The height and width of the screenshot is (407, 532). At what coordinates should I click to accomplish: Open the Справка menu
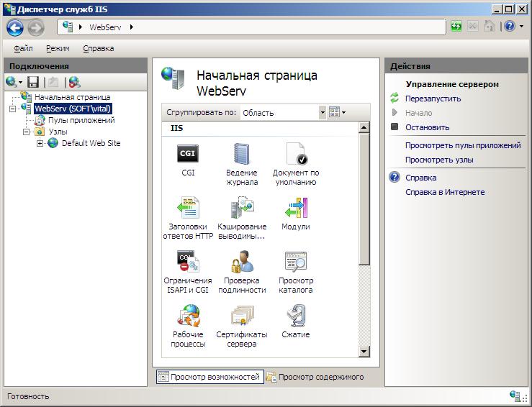(x=99, y=48)
